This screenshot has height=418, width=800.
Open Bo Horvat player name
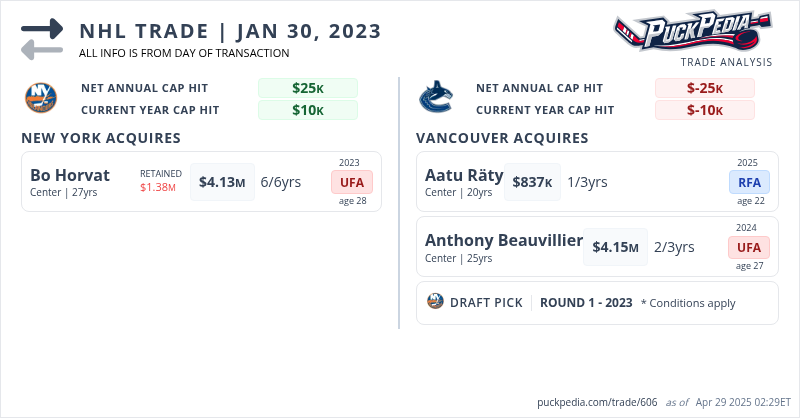click(70, 175)
